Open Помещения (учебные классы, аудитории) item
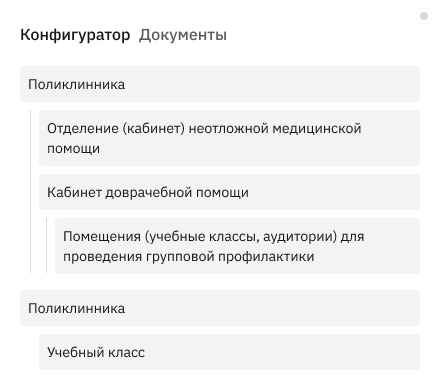This screenshot has width=440, height=380. [237, 246]
